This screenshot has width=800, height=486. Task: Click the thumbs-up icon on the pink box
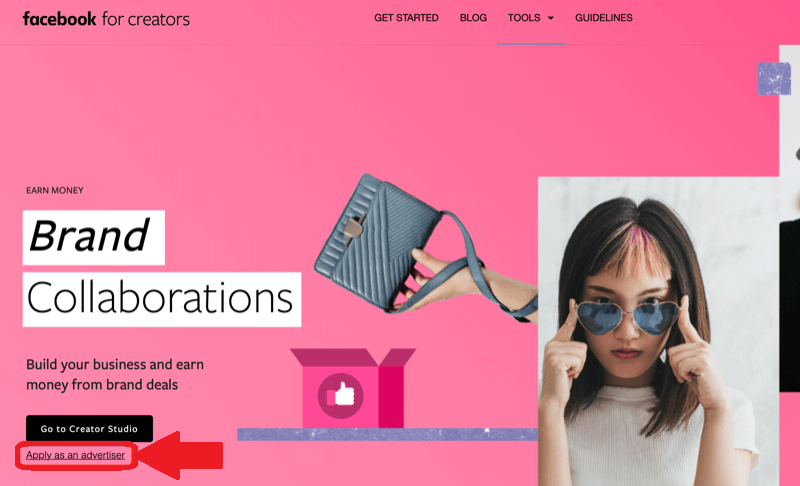[340, 395]
